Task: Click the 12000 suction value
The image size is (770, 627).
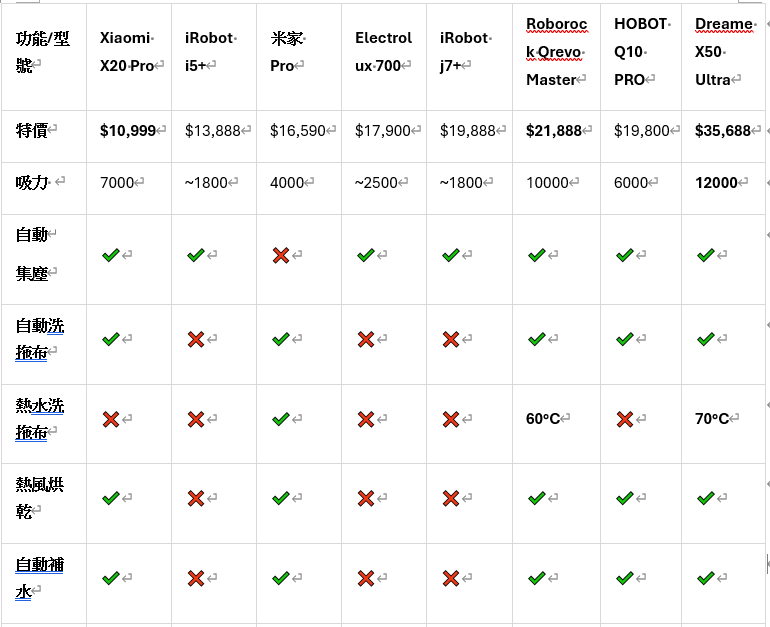Action: coord(716,183)
